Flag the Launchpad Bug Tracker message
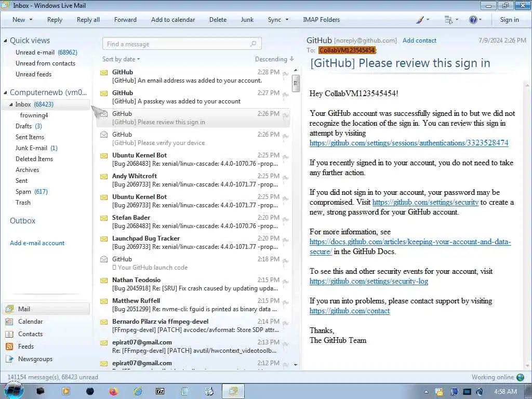This screenshot has height=399, width=532. [x=285, y=240]
